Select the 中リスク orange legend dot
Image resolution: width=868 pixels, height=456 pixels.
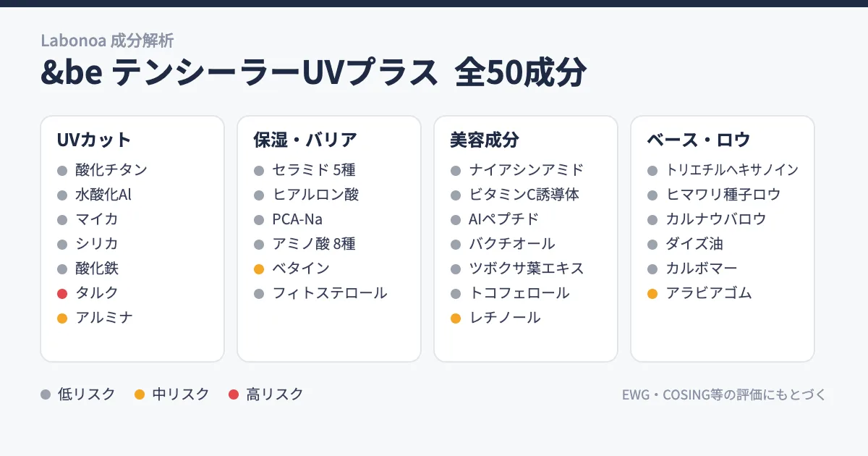(x=140, y=394)
